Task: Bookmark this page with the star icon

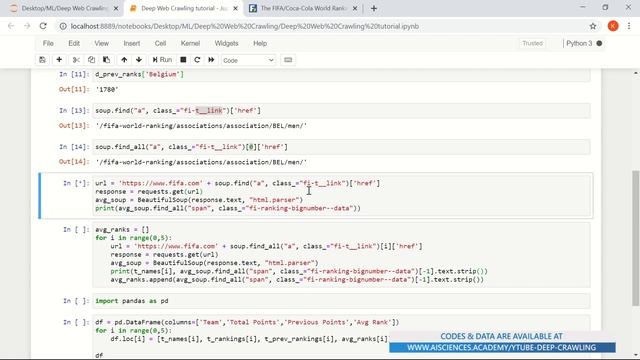Action: coord(593,26)
